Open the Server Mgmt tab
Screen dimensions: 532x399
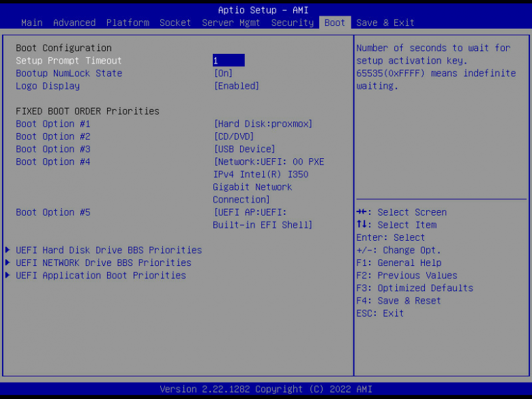(231, 23)
